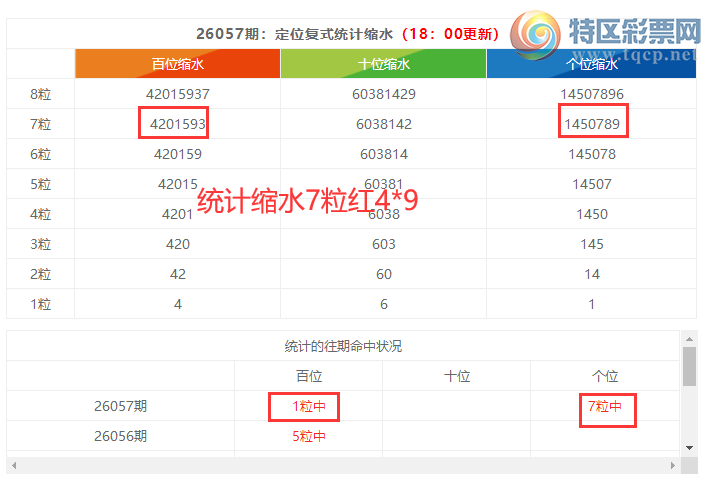Click the 5粒中 result for 26056期
Viewport: 711px width, 487px height.
click(309, 436)
